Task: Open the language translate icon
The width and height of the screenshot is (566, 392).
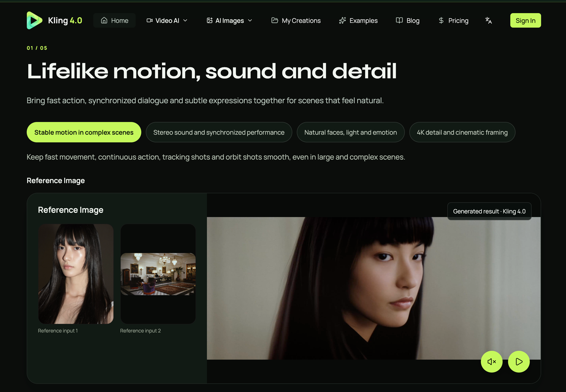Action: 488,20
